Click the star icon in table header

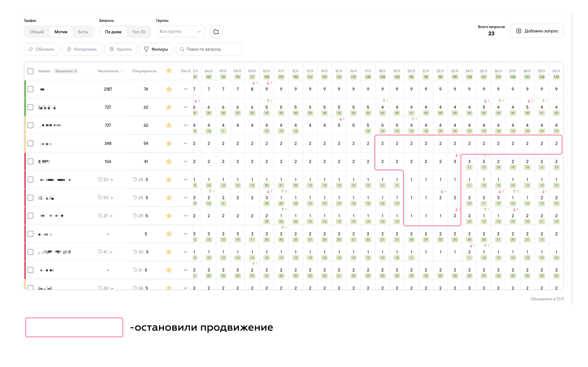pos(169,71)
